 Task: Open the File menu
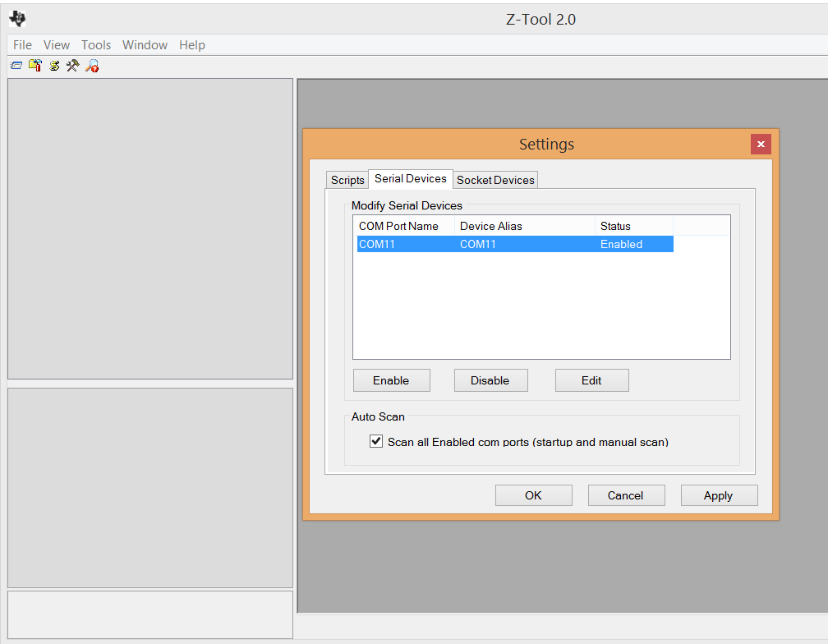pos(22,45)
